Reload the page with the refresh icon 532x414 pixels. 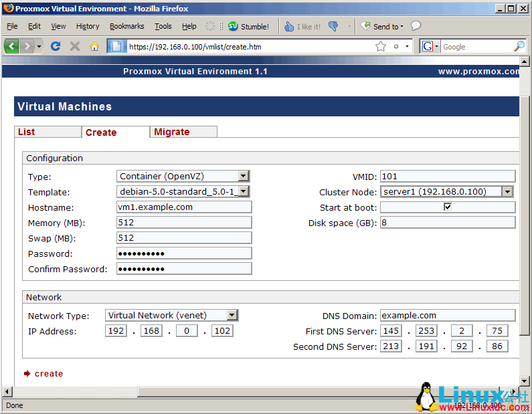(56, 46)
